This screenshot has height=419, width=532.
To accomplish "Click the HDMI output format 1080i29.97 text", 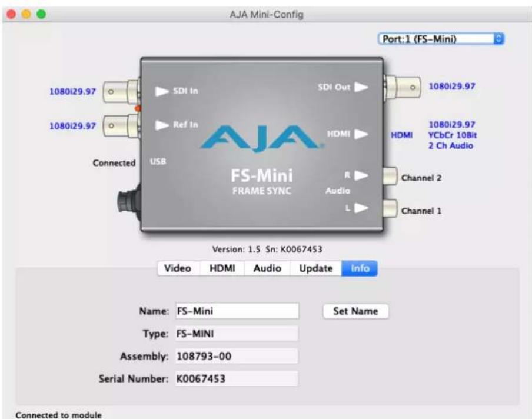I will (x=452, y=125).
